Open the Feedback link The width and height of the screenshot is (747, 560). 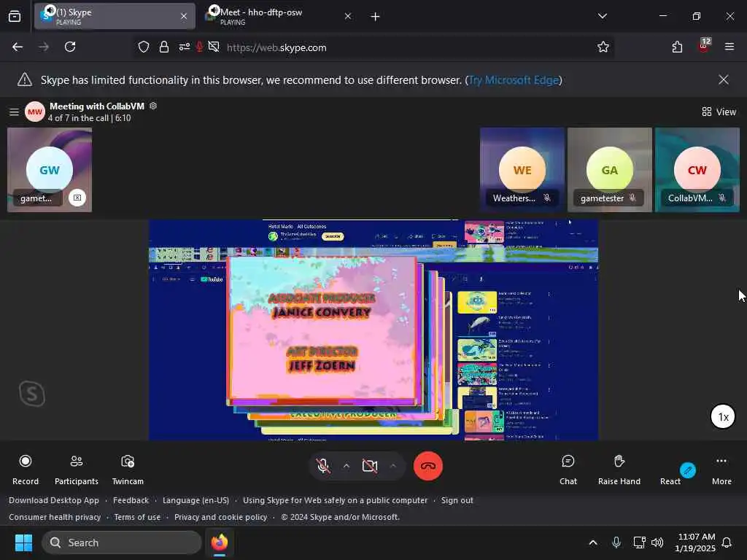(131, 500)
